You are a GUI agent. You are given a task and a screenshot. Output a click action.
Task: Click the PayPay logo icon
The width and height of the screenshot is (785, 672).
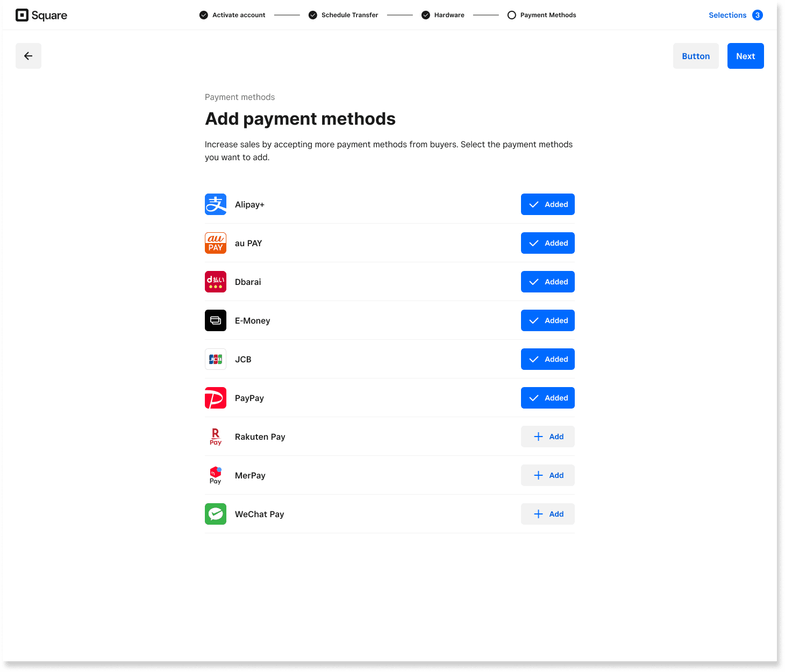(216, 398)
